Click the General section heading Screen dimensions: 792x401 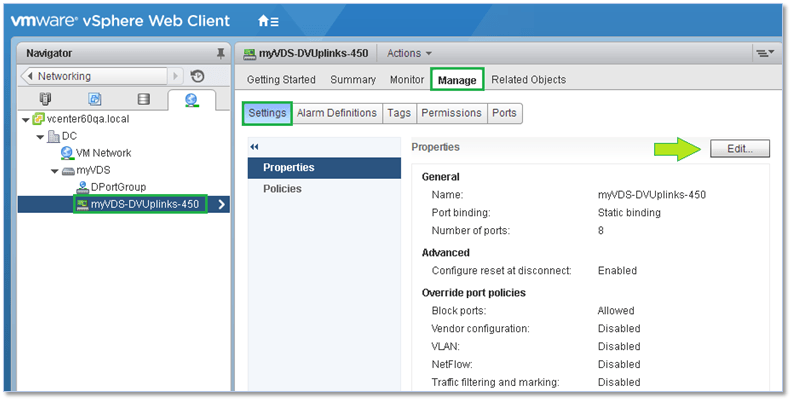(440, 177)
